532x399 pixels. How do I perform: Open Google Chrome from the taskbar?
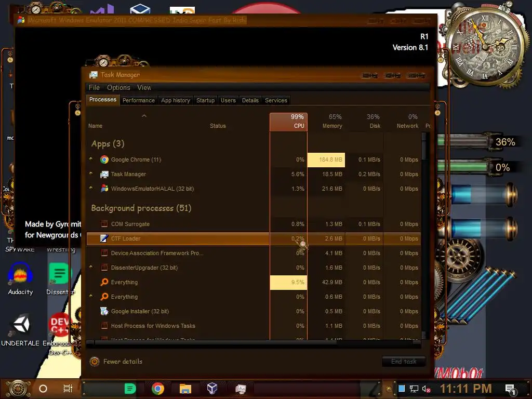pyautogui.click(x=158, y=389)
